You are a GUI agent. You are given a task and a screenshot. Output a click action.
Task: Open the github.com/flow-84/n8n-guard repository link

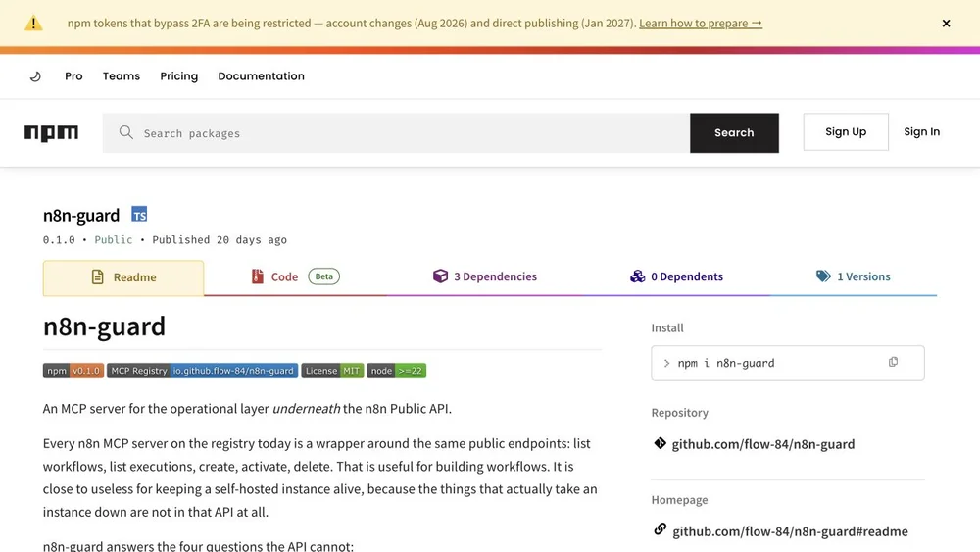(763, 444)
